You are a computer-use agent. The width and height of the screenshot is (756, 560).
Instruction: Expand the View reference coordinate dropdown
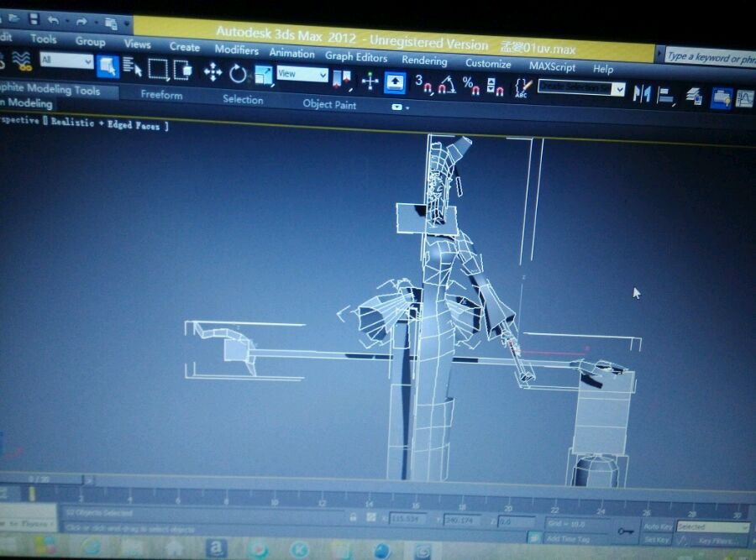(x=302, y=74)
